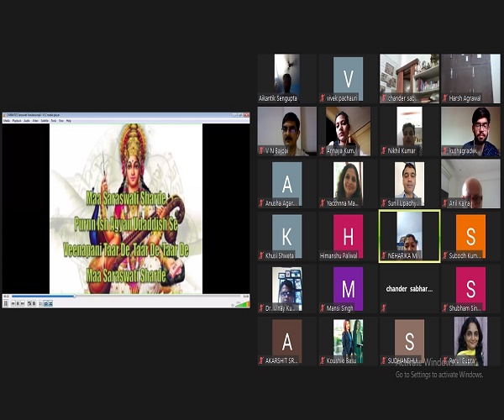This screenshot has width=504, height=420.
Task: Click muted mic icon beside Subodh Kum...
Action: coord(445,256)
